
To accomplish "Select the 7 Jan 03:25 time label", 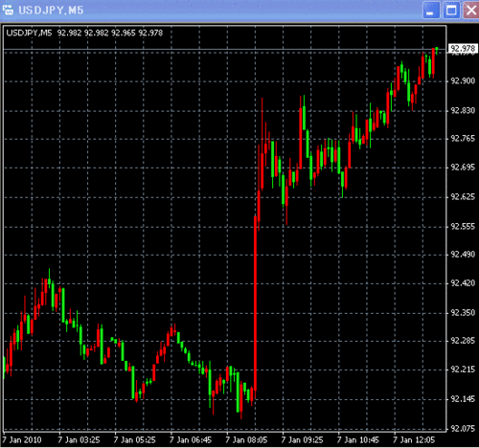I will point(79,440).
